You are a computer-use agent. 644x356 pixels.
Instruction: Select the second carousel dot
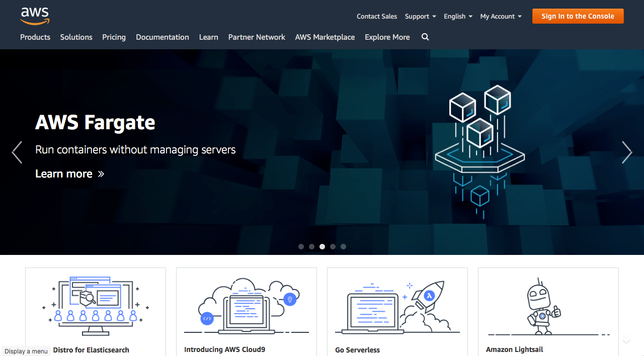click(x=311, y=247)
